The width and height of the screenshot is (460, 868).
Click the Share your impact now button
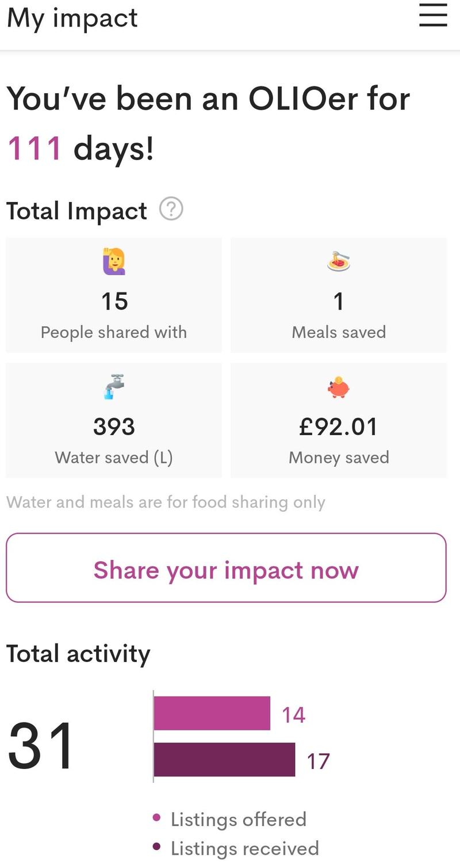[226, 568]
